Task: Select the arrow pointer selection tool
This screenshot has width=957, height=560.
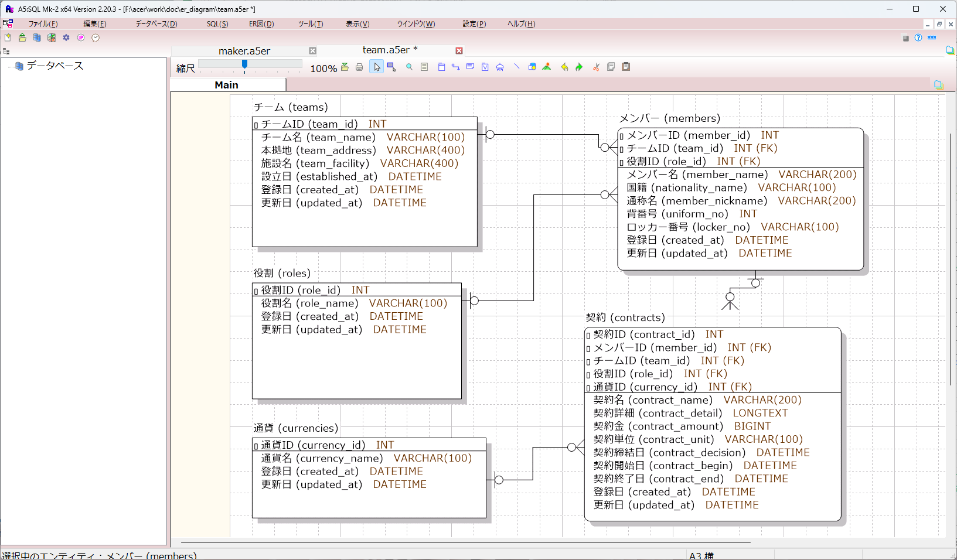Action: click(x=377, y=67)
